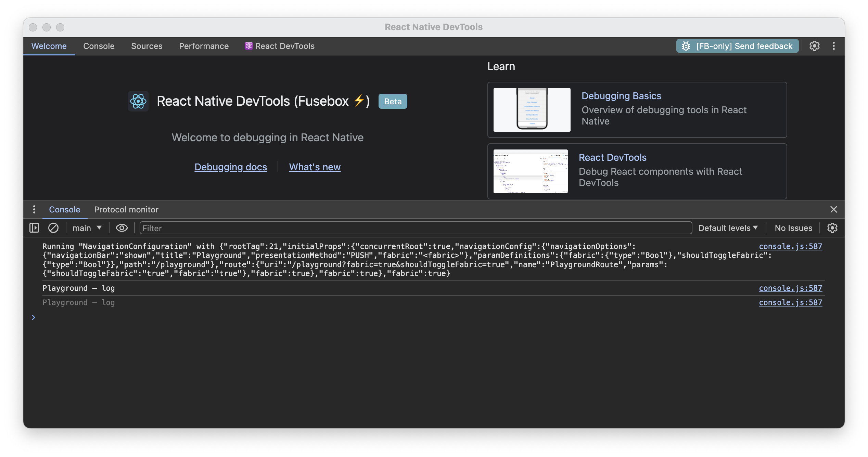Open console.js:587 link for dimmed Playground log

(790, 302)
